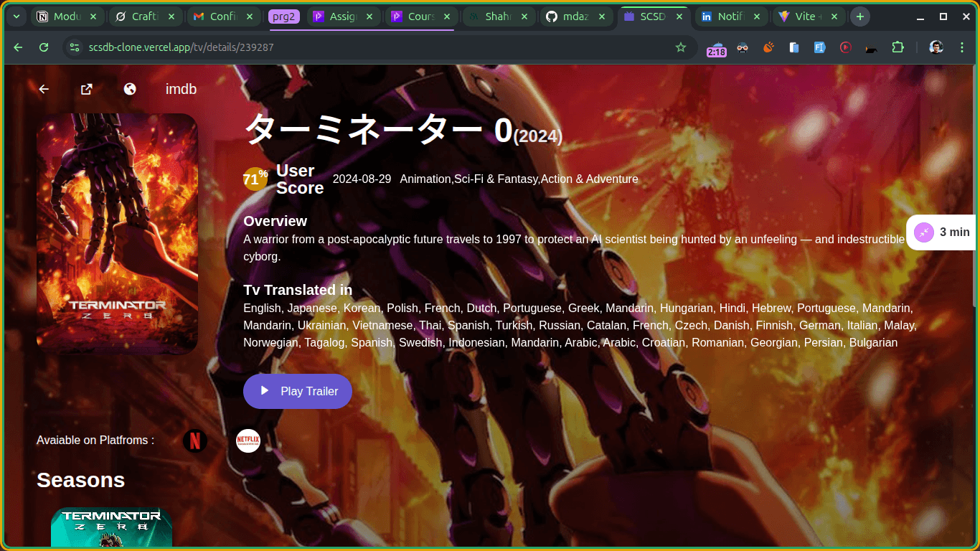
Task: Open the tab search dropdown arrow
Action: (x=16, y=17)
